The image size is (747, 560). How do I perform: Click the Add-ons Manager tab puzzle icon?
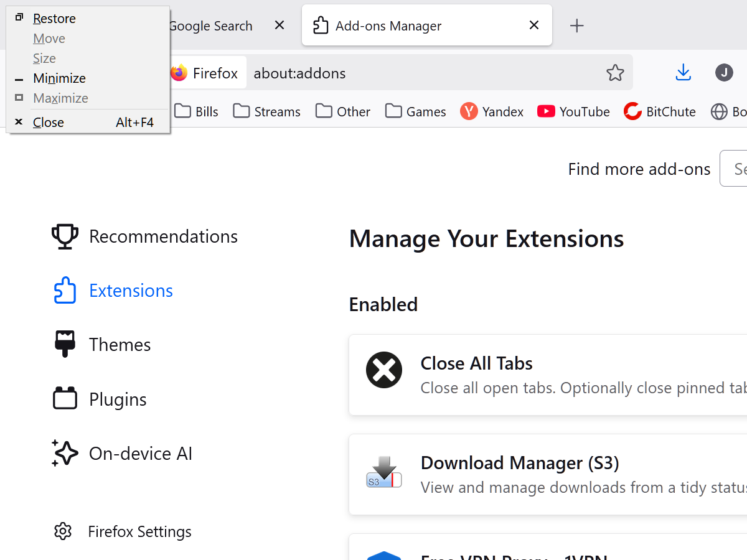pyautogui.click(x=321, y=26)
